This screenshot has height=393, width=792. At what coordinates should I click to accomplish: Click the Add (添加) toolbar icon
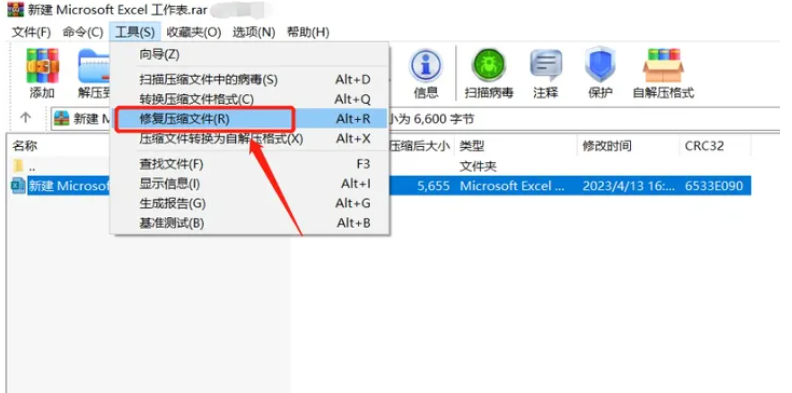tap(42, 66)
